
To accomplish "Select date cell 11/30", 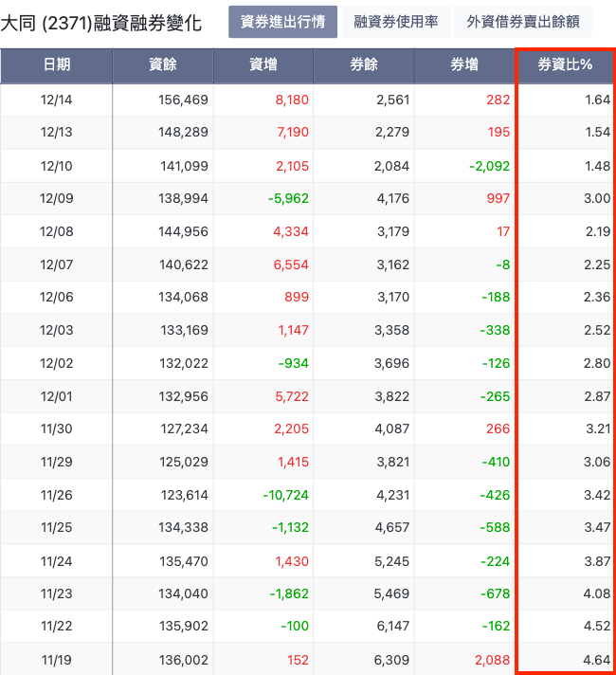I will (57, 429).
